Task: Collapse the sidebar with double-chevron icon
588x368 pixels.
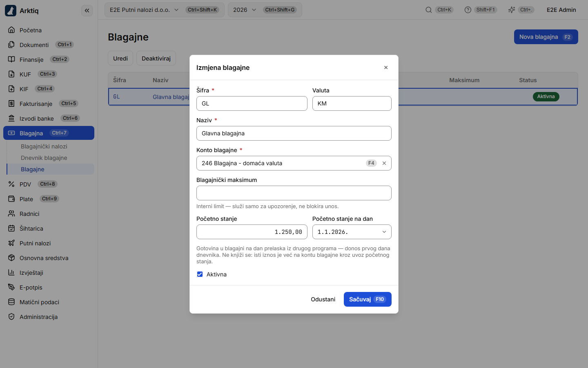Action: (x=87, y=11)
